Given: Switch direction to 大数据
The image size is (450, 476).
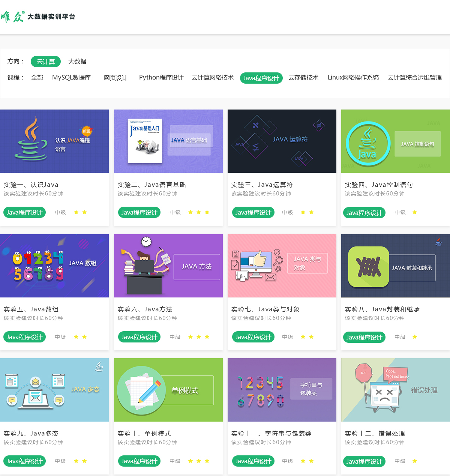Looking at the screenshot, I should (77, 62).
